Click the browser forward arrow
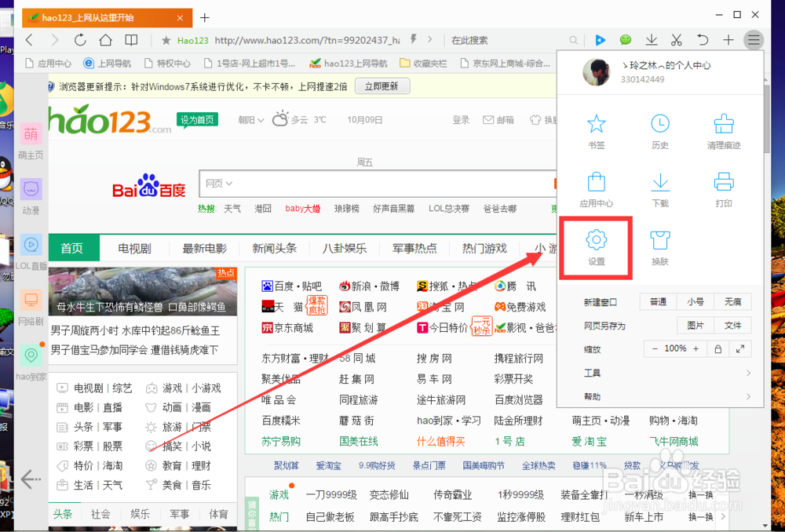 [x=55, y=40]
